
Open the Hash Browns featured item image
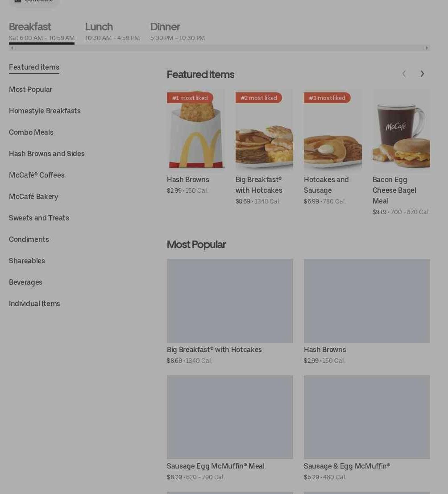(195, 129)
